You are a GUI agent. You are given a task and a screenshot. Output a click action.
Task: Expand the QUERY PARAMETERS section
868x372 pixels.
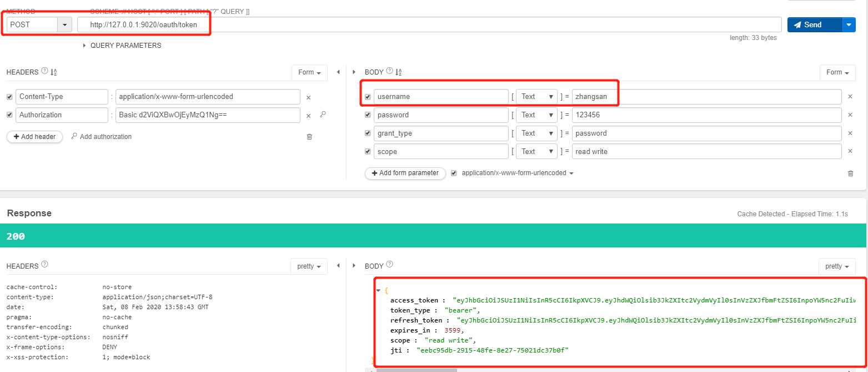122,46
